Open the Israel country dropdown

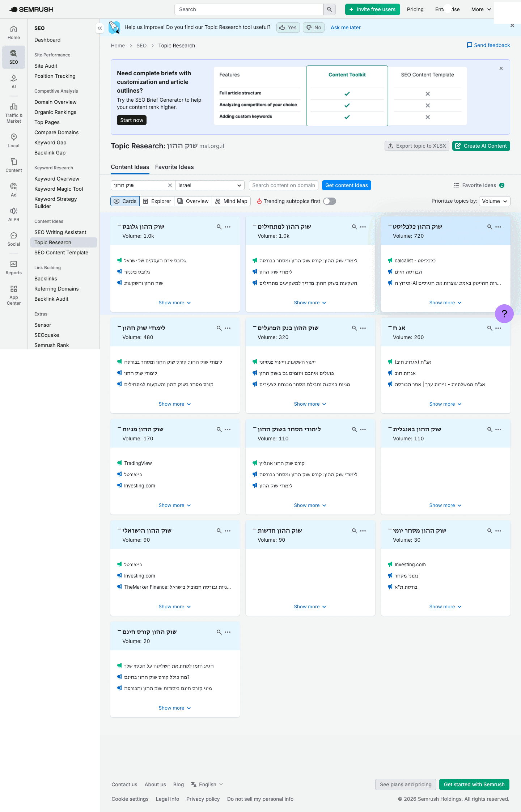210,185
